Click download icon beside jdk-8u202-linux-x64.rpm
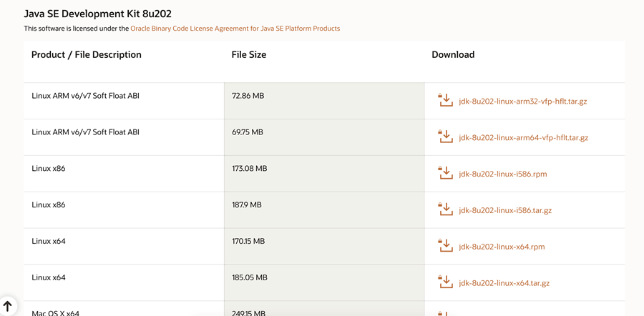This screenshot has height=316, width=644. [446, 246]
